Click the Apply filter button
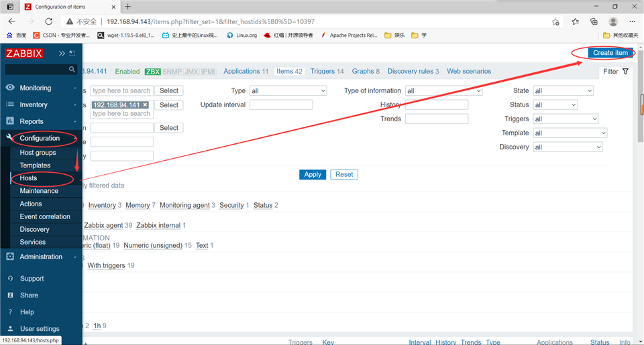Viewport: 644px width, 345px height. pyautogui.click(x=313, y=174)
